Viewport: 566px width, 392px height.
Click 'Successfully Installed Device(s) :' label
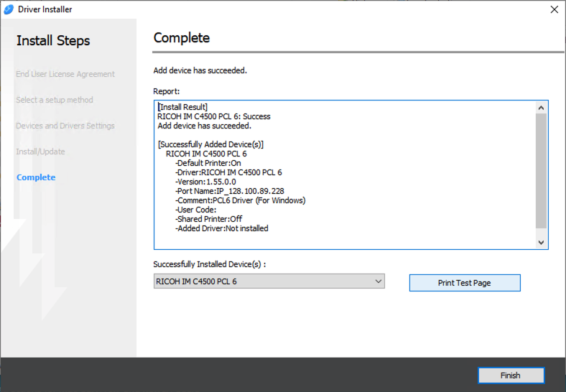click(210, 264)
